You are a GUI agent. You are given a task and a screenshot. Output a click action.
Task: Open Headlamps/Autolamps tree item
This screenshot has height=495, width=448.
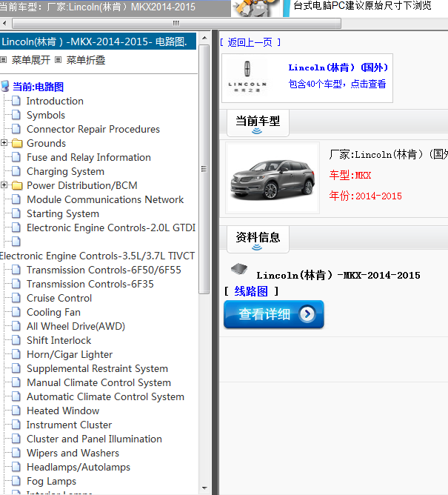(x=78, y=468)
